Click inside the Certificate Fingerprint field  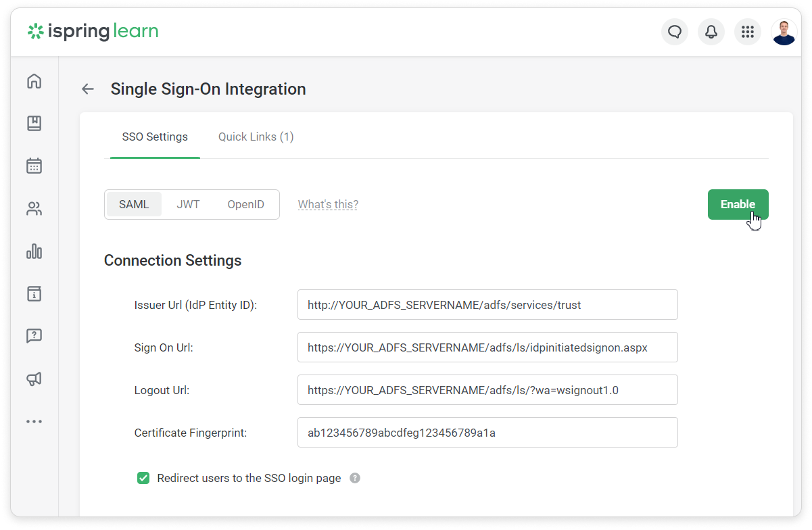[487, 432]
